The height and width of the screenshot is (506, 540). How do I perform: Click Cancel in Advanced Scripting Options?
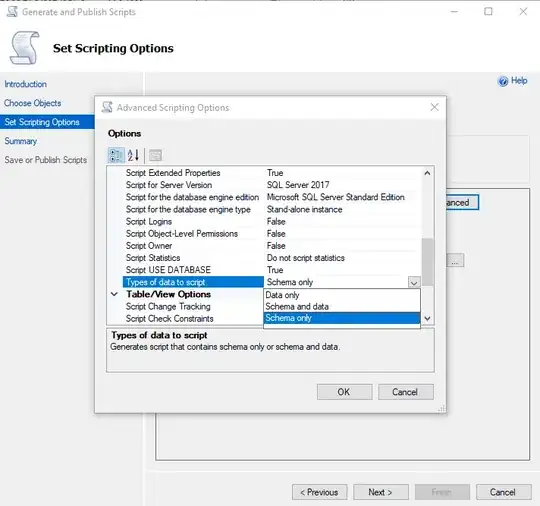406,392
